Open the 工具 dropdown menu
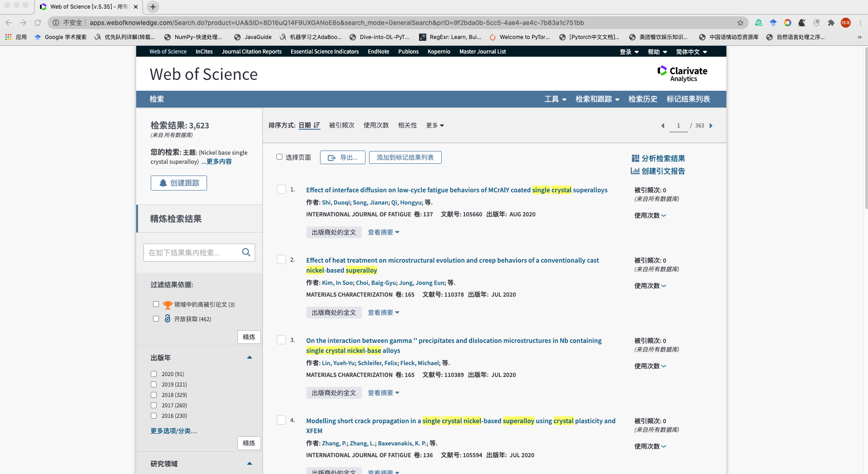The height and width of the screenshot is (474, 868). (555, 99)
